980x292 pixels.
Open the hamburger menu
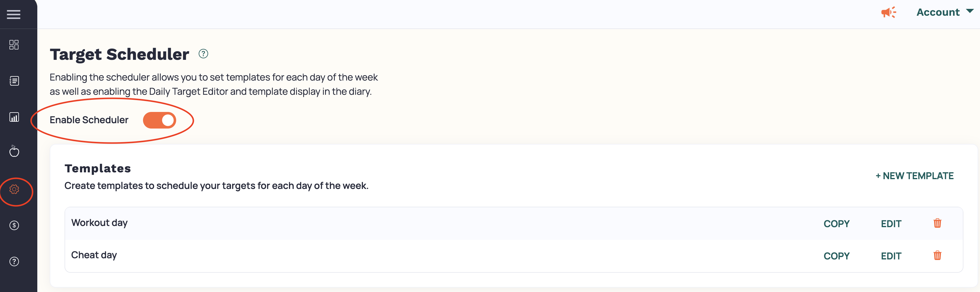(14, 15)
